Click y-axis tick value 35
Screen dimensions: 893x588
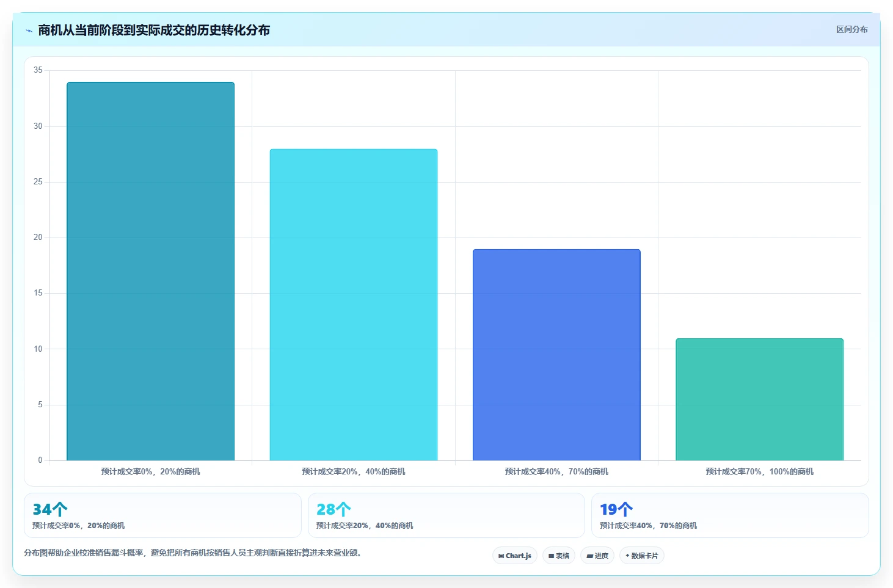click(x=38, y=70)
